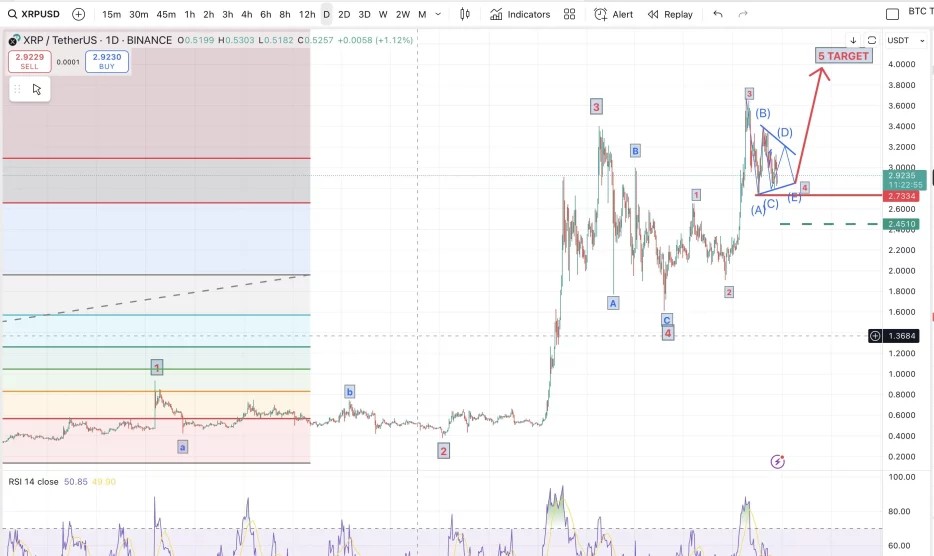Undo the last chart action
Image resolution: width=934 pixels, height=556 pixels.
tap(718, 14)
